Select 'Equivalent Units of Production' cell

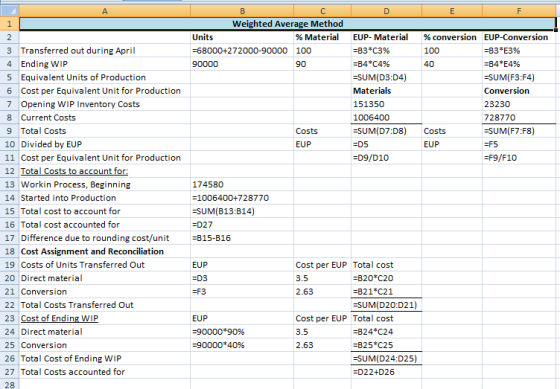click(105, 78)
